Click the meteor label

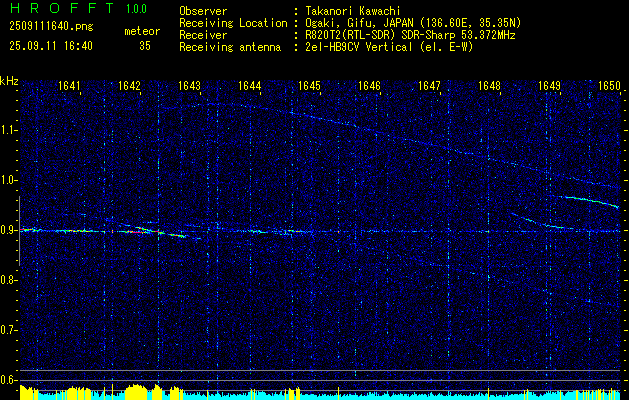pos(142,31)
